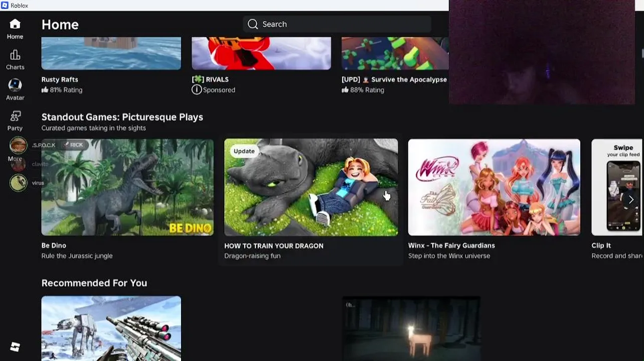This screenshot has height=361, width=644.
Task: Click the HOW TO TRAIN YOUR DRAGON title
Action: (x=274, y=246)
